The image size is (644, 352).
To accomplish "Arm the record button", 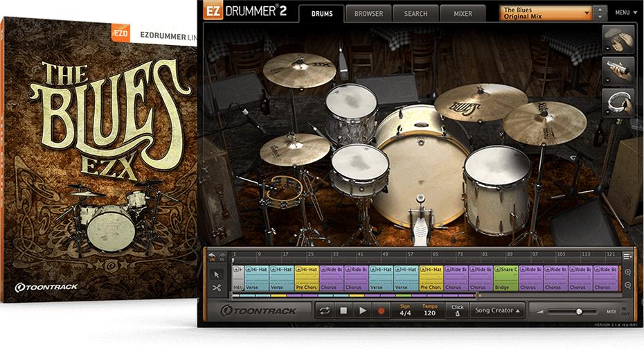I will point(381,311).
